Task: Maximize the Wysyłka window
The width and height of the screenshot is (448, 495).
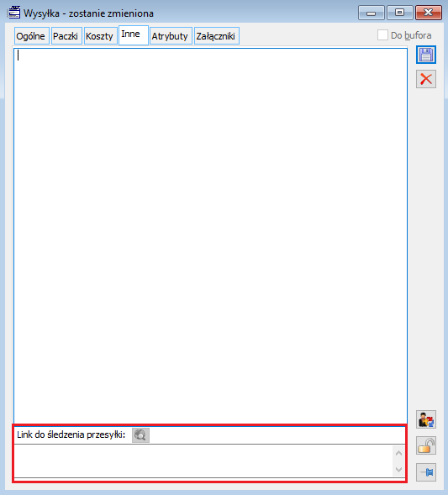Action: pyautogui.click(x=400, y=13)
